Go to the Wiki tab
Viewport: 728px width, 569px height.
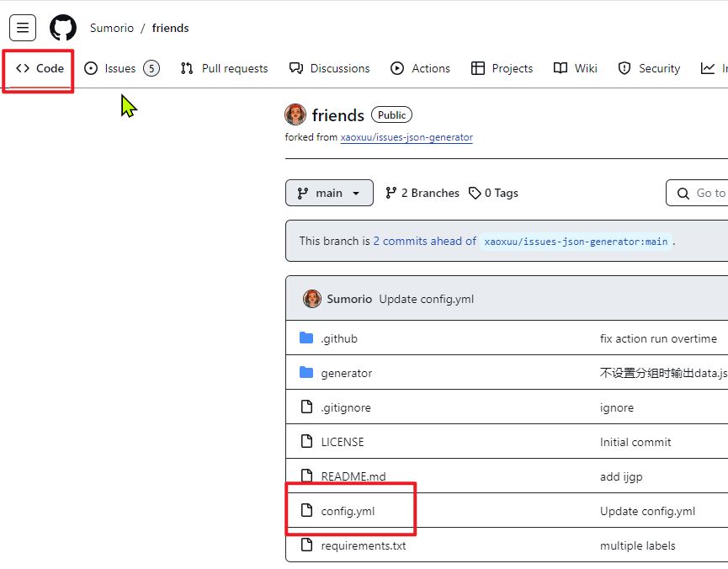tap(576, 68)
